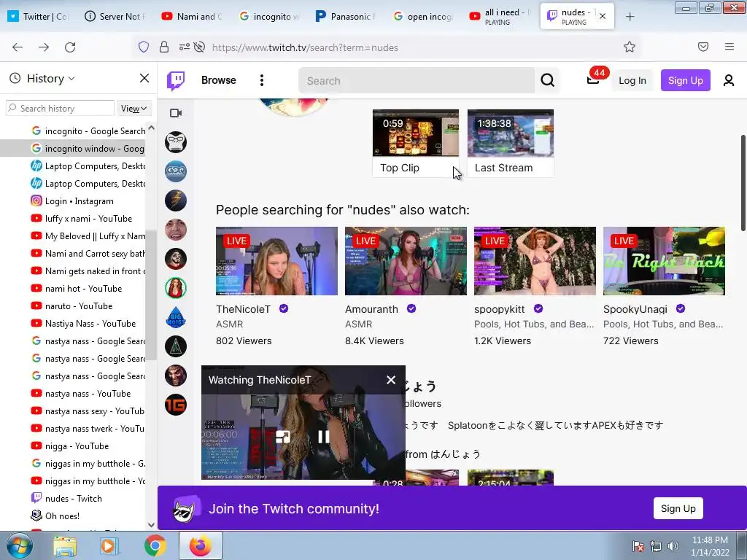747x560 pixels.
Task: Open the Firefox hamburger application menu
Action: 729,47
